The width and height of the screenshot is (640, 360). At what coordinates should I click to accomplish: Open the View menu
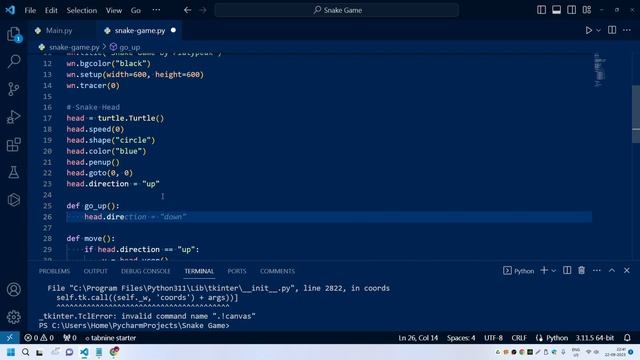[x=114, y=10]
